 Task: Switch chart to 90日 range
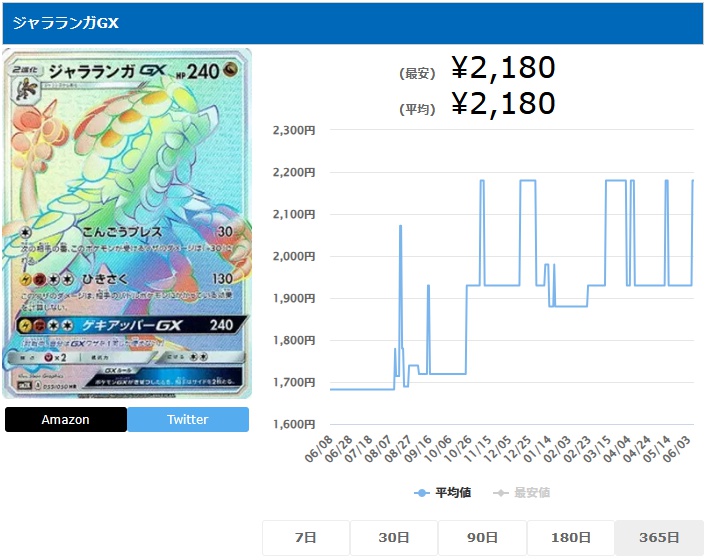482,537
